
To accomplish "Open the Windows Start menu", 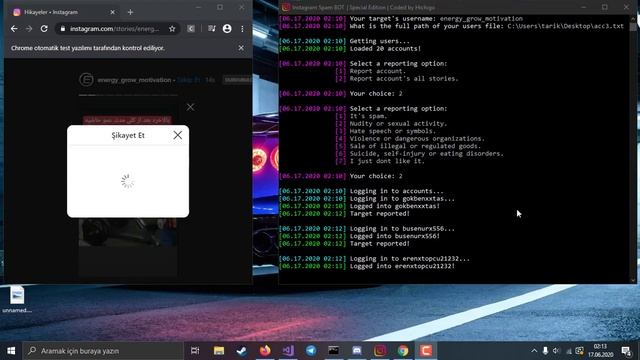I will click(11, 351).
